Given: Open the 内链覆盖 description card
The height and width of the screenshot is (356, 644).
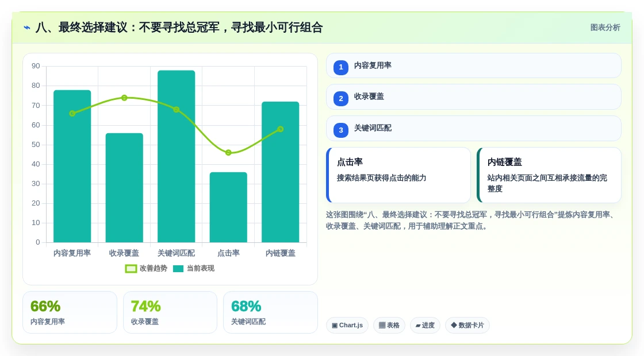Looking at the screenshot, I should point(549,175).
